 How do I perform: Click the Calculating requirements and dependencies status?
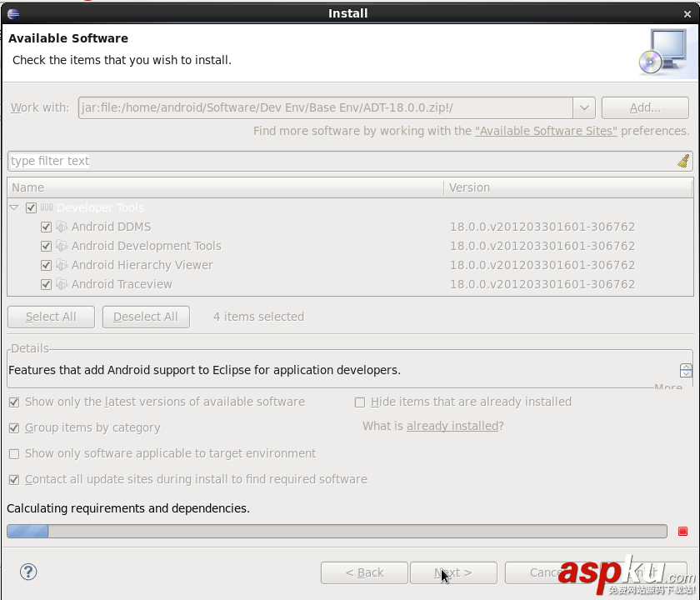pos(128,508)
